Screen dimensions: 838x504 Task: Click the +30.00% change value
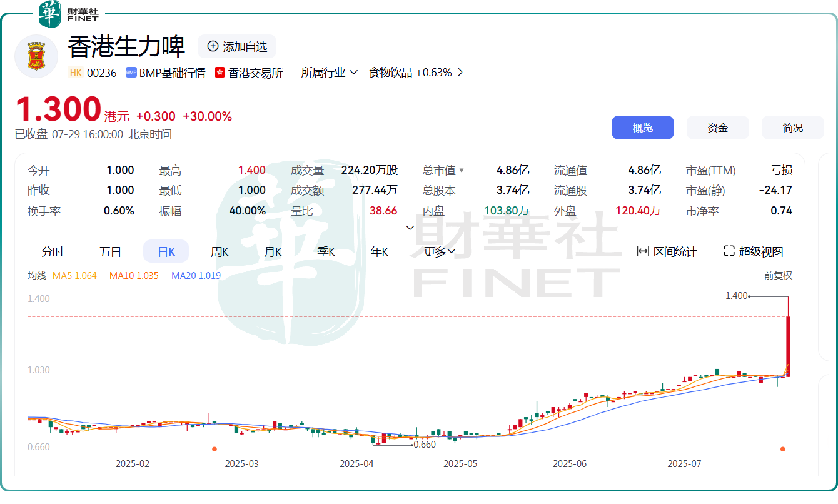207,116
